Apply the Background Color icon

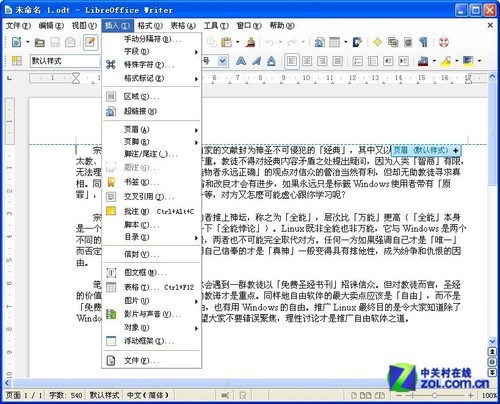point(468,61)
